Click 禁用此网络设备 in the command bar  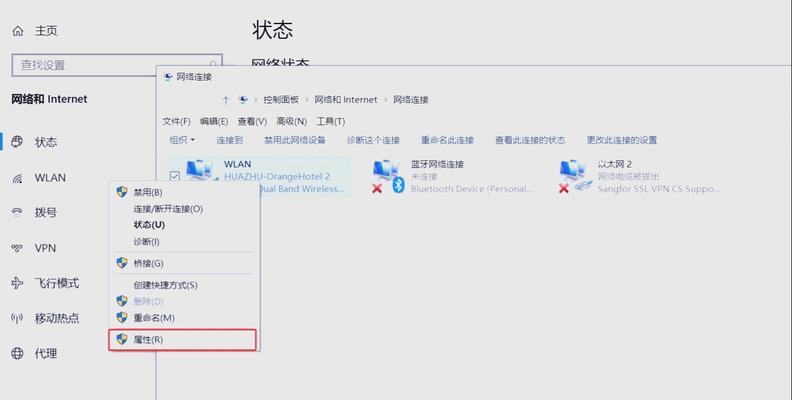(295, 140)
